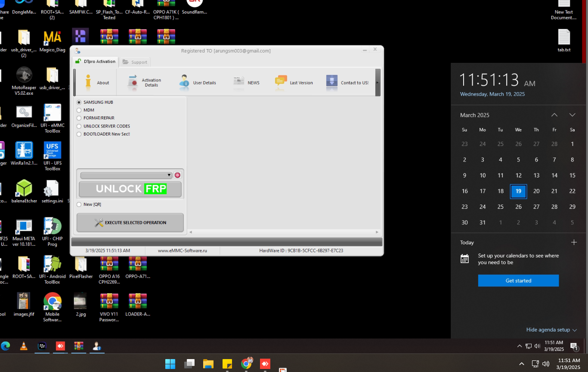Open Google Chrome in the Windows 11 taskbar
Viewport: 588px width, 372px height.
pos(246,364)
